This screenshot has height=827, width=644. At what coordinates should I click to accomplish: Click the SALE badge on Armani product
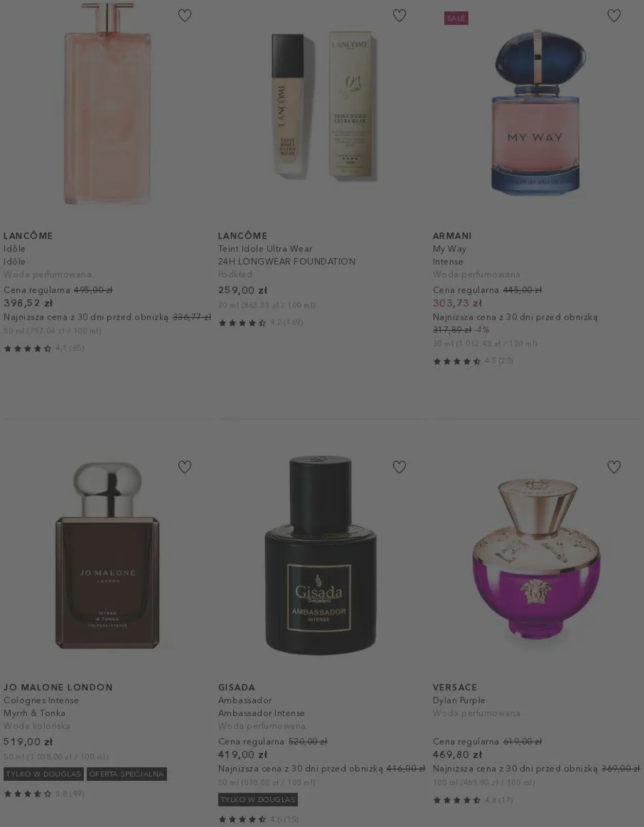tap(456, 18)
